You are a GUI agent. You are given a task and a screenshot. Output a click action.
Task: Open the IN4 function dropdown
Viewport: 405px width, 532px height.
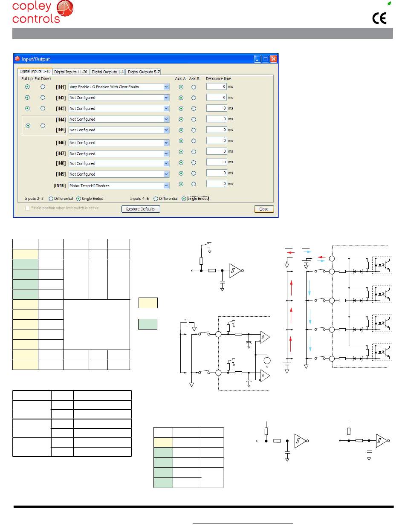pos(166,119)
